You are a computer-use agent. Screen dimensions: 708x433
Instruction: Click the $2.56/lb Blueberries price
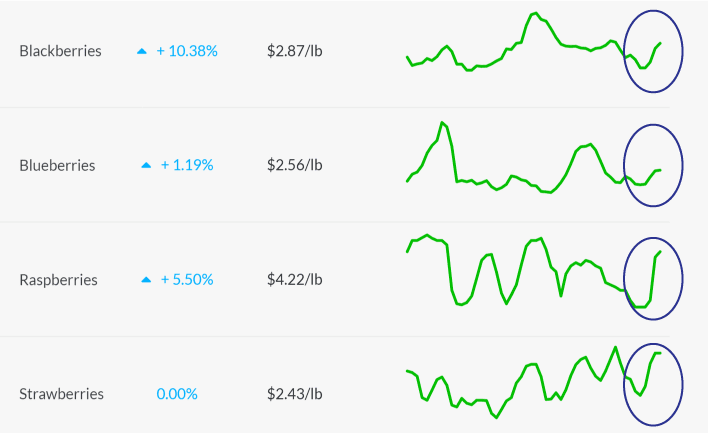point(295,165)
